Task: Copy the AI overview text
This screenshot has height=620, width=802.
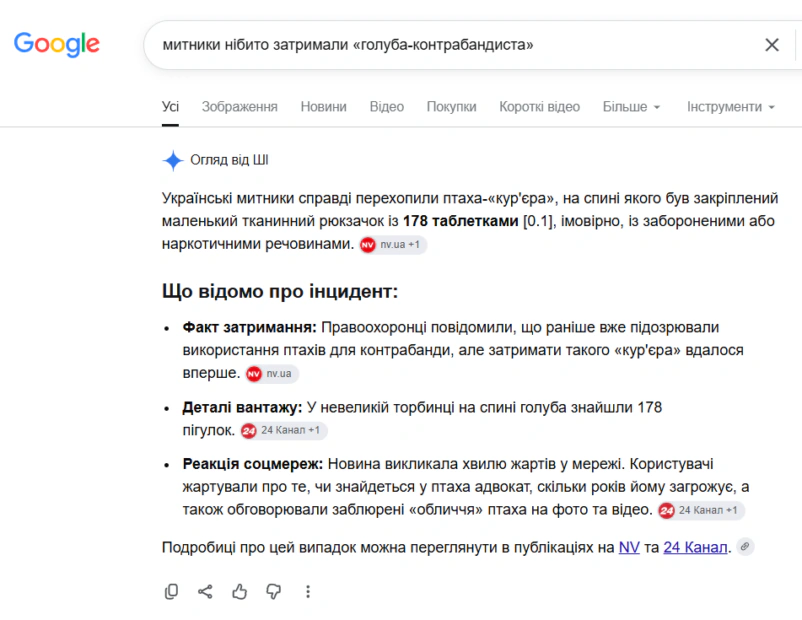Action: (171, 591)
